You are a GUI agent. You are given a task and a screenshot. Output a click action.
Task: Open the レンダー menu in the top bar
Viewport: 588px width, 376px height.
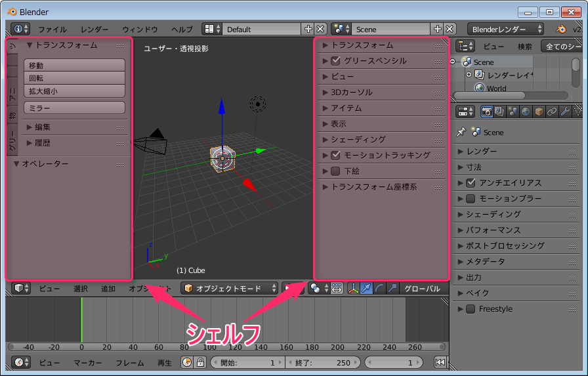point(94,30)
